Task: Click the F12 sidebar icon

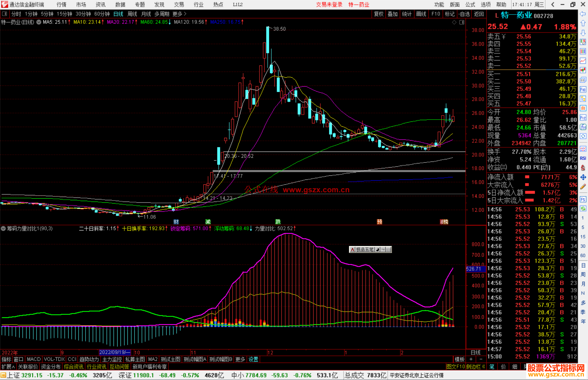Action: click(x=583, y=118)
